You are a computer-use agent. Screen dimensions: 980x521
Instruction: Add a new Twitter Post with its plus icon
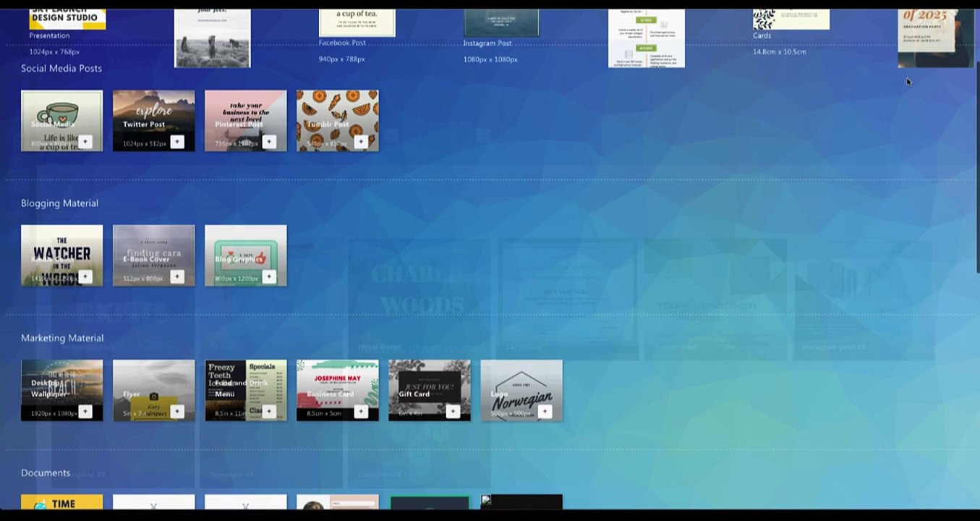tap(177, 142)
